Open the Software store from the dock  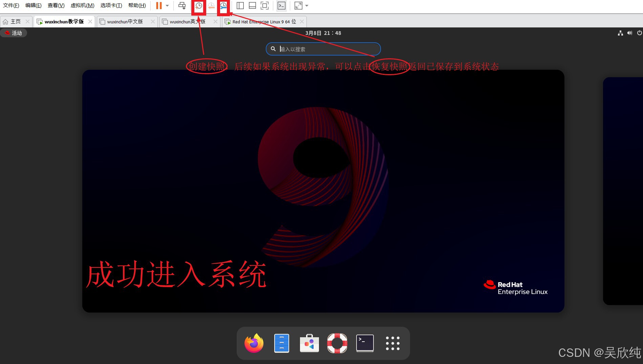pos(309,343)
